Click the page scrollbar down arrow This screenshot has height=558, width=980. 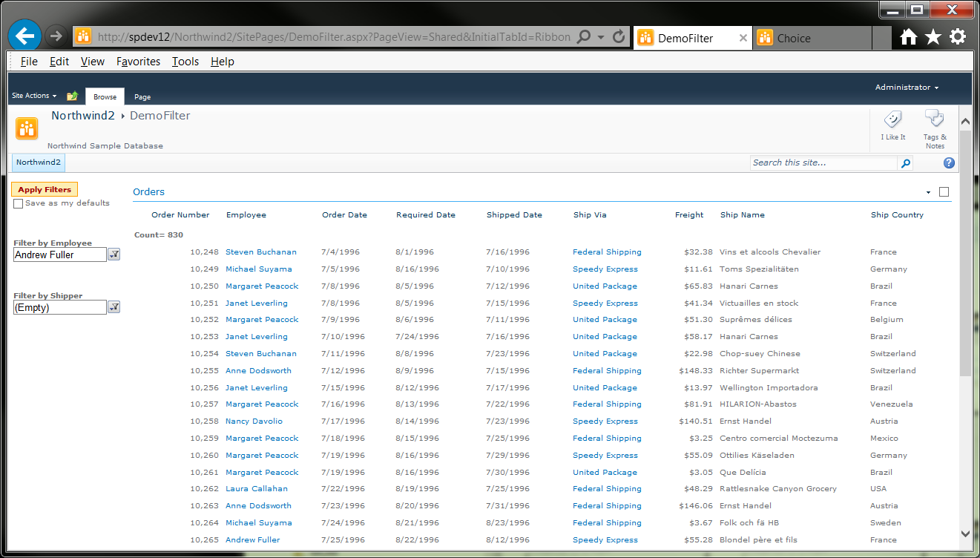click(965, 533)
